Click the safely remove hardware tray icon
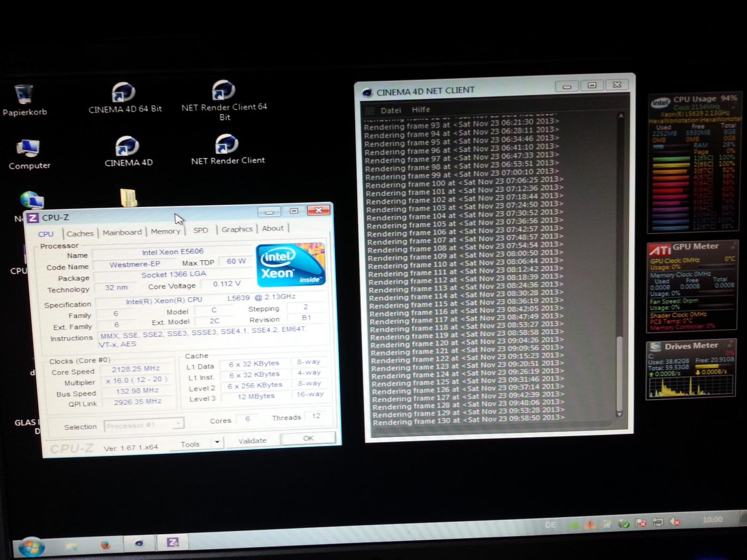 (624, 523)
